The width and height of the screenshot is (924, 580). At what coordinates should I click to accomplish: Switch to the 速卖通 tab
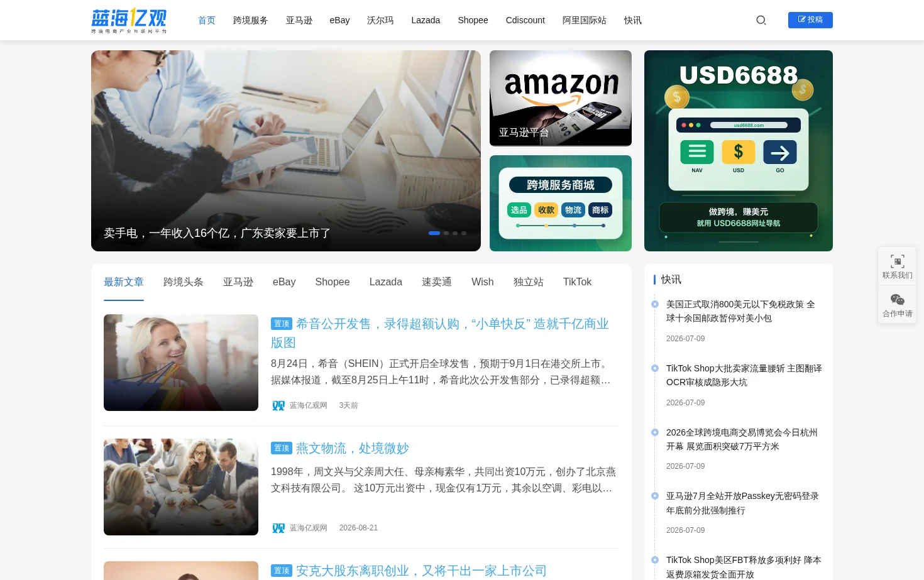click(437, 282)
